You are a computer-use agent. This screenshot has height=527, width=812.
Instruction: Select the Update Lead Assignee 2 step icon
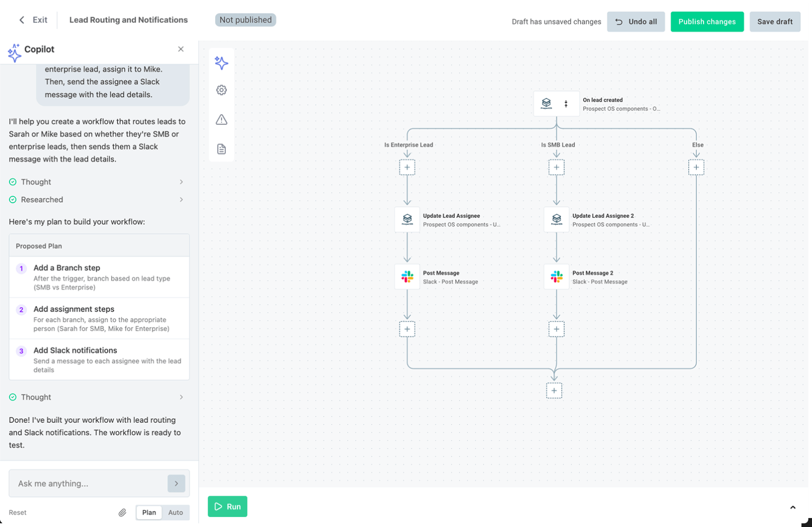[x=557, y=220]
